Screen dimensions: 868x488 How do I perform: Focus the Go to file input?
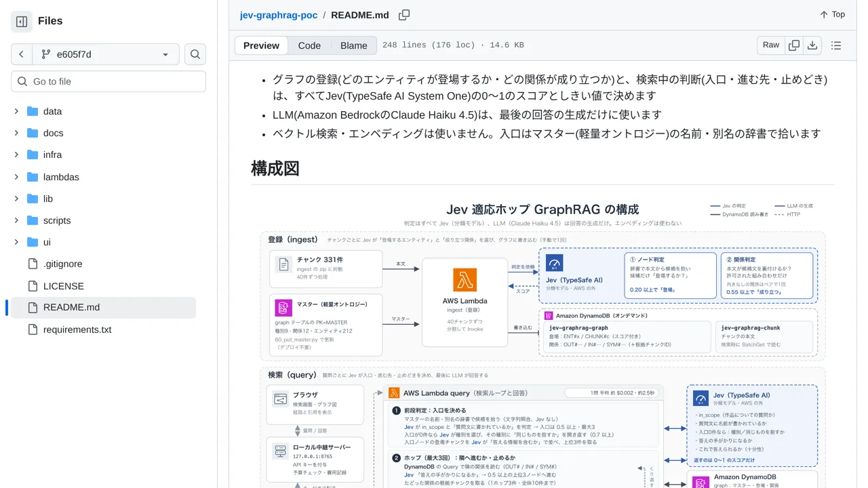coord(108,81)
